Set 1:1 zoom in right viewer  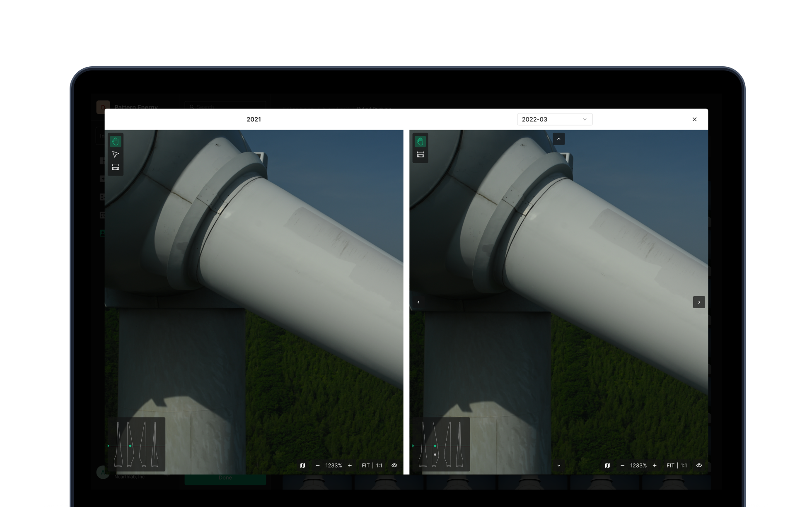click(684, 466)
